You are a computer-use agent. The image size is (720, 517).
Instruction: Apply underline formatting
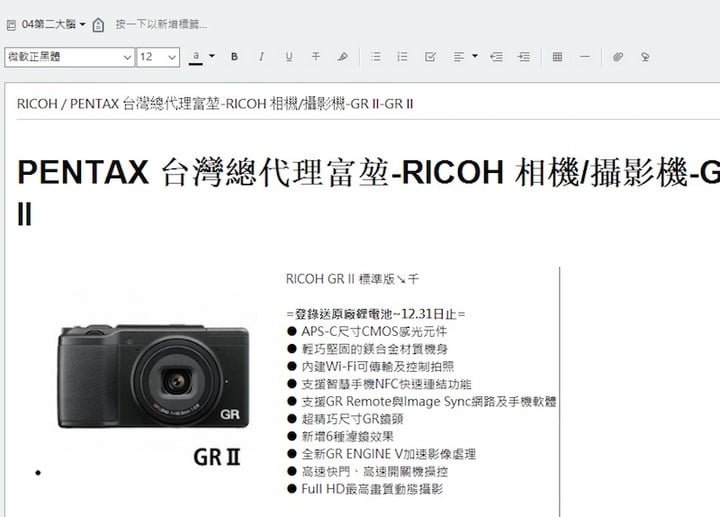(289, 57)
